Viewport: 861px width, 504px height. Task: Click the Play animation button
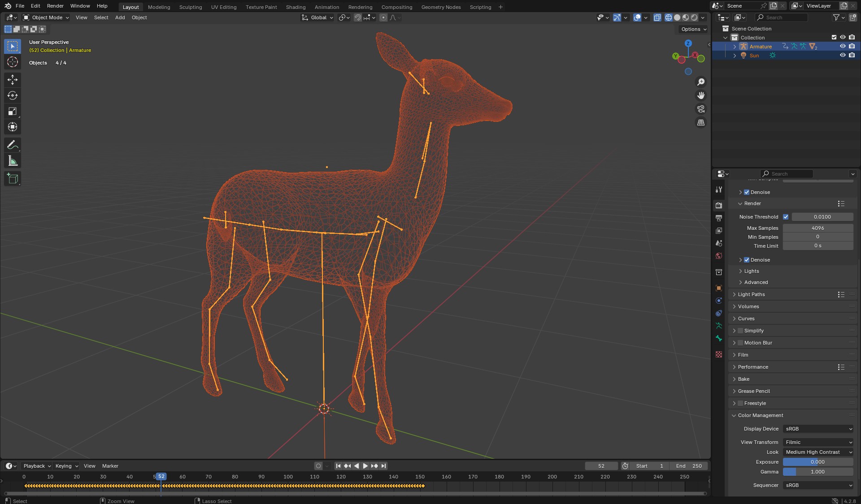[365, 466]
